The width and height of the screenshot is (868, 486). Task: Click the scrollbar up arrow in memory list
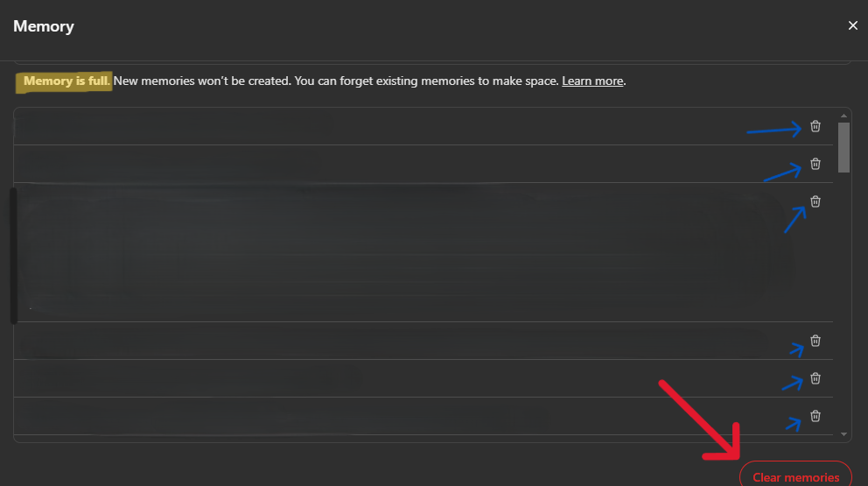pos(843,116)
